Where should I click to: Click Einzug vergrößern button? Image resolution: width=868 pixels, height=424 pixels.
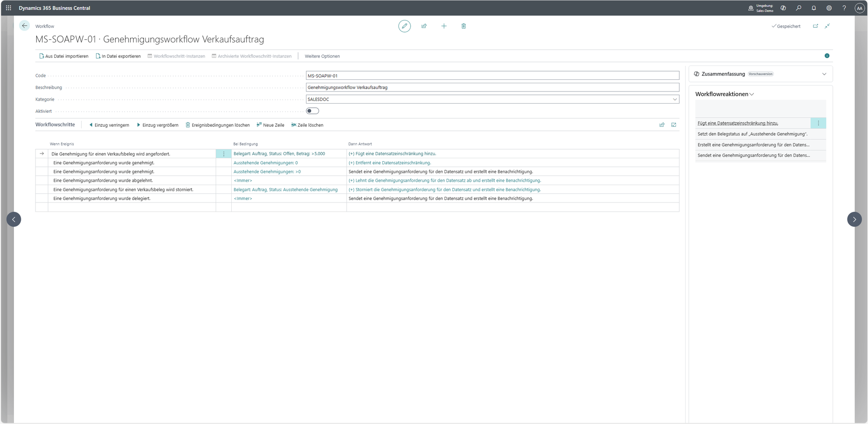point(158,125)
